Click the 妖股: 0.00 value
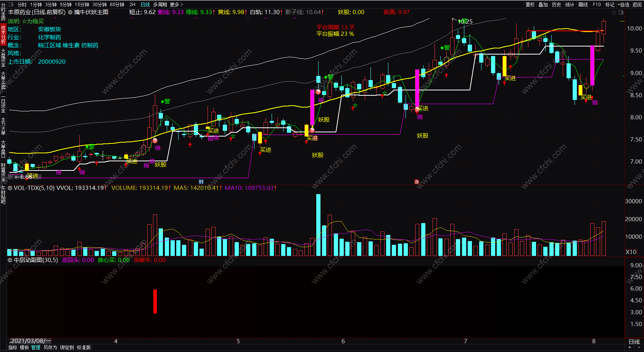This screenshot has width=644, height=352. [351, 12]
